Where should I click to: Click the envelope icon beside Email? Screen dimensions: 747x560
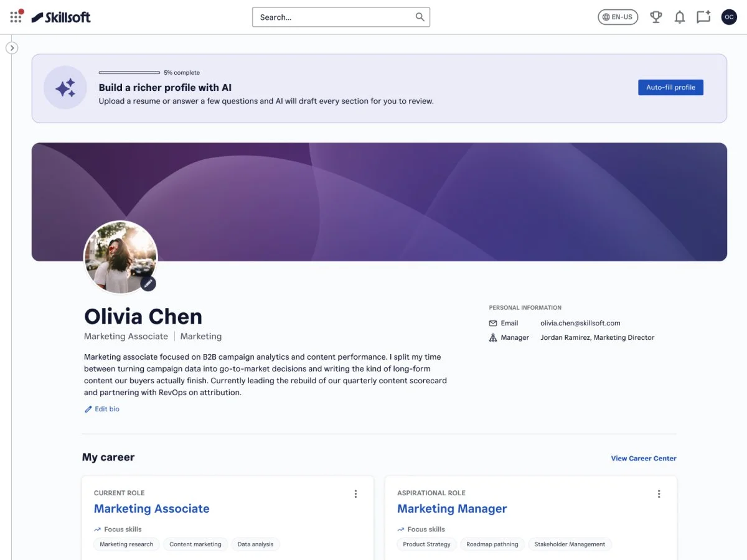tap(493, 324)
